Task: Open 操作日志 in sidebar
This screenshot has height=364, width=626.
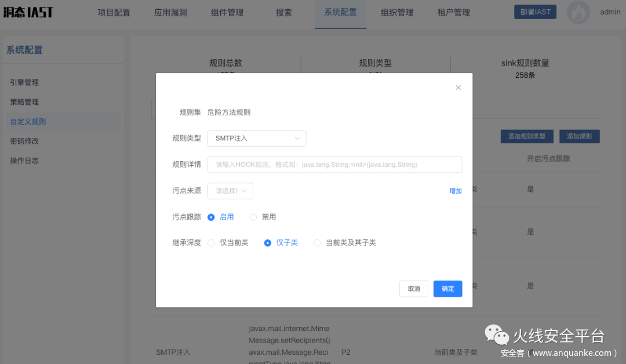Action: (x=24, y=161)
